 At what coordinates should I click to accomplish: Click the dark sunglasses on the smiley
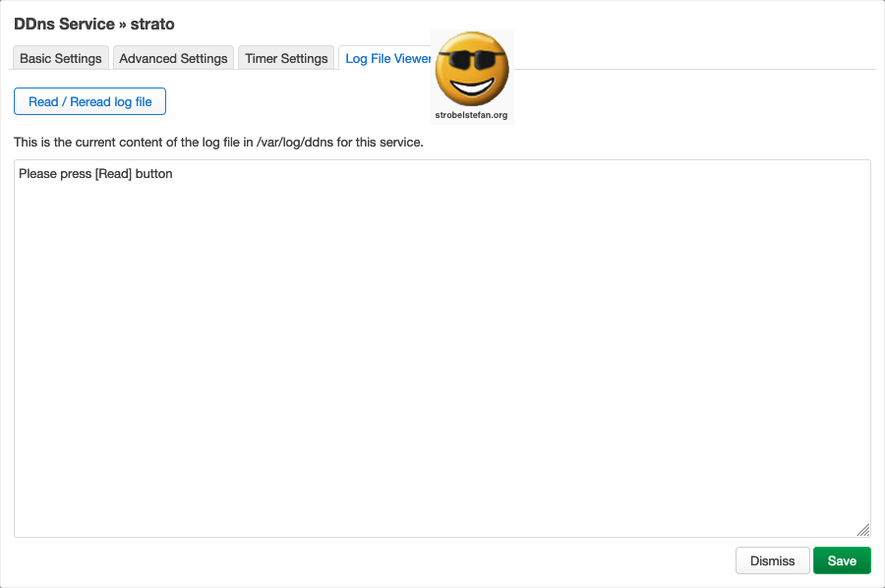pyautogui.click(x=473, y=58)
